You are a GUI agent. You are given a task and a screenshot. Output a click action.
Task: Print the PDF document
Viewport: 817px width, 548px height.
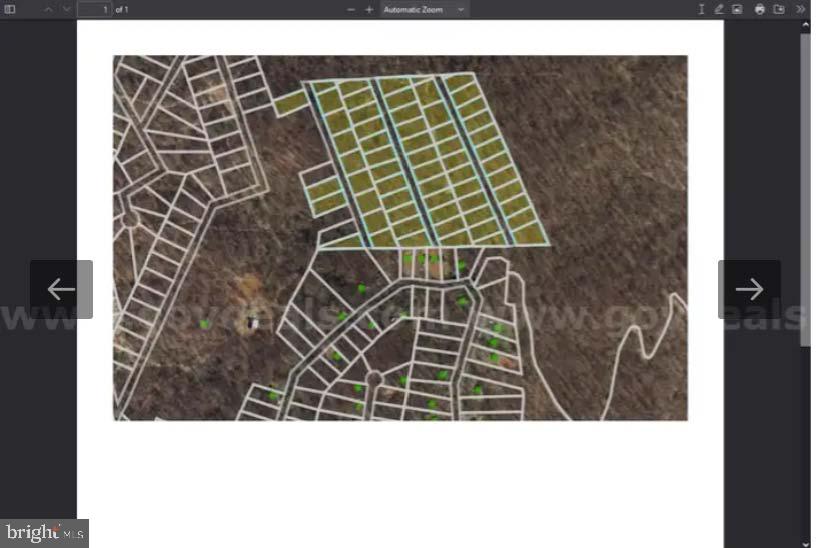tap(760, 9)
